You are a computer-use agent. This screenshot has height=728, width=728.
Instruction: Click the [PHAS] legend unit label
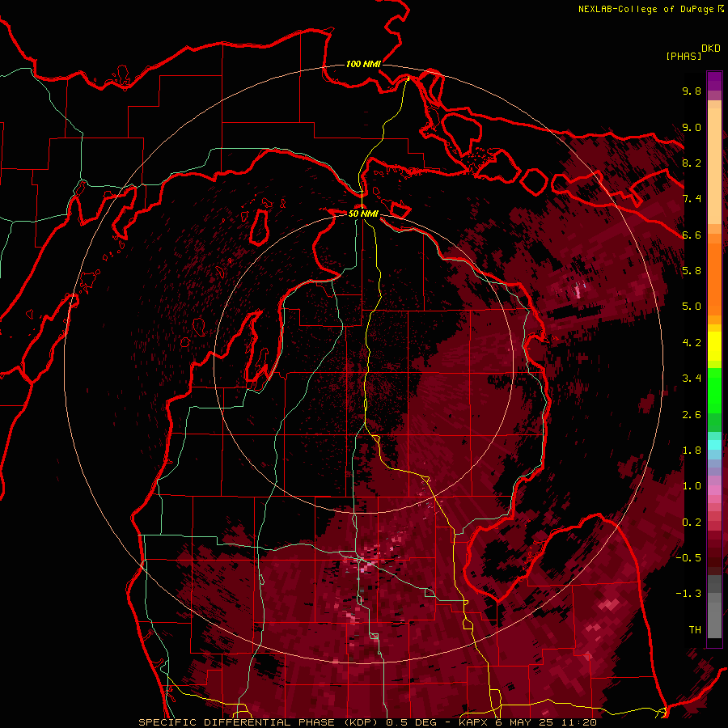click(x=684, y=56)
